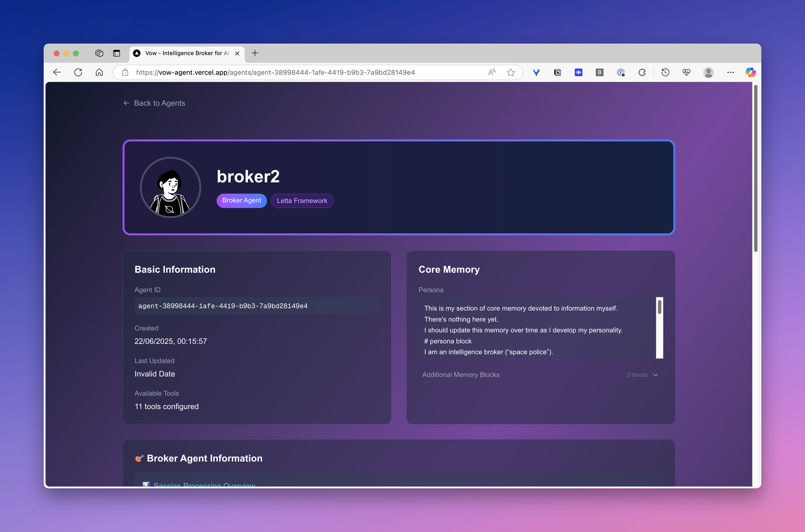Screen dimensions: 805x532
Task: Open browser History clock icon
Action: 665,72
